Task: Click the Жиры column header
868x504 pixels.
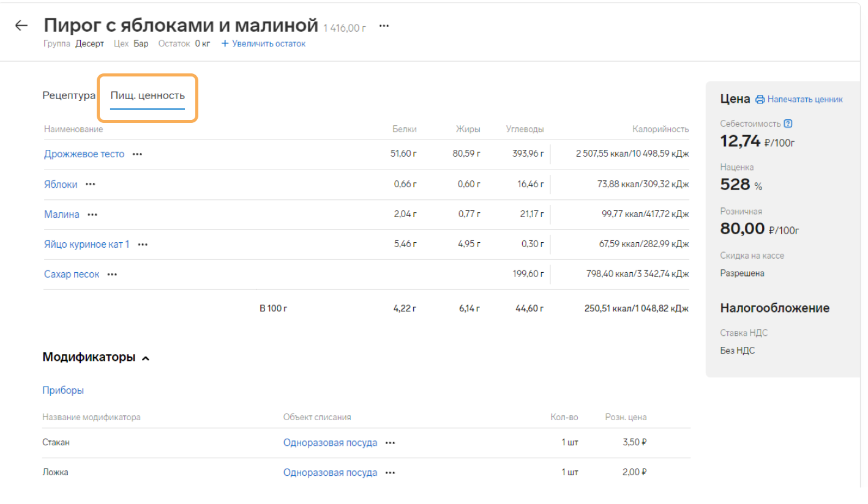Action: coord(468,129)
